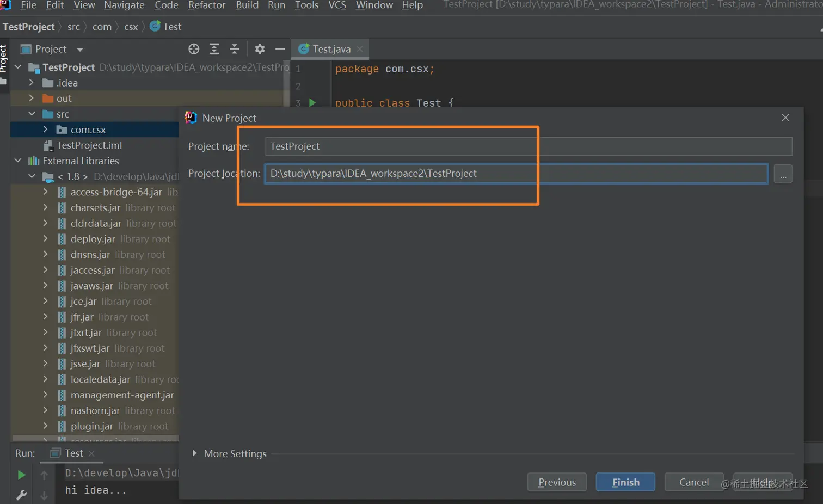The width and height of the screenshot is (823, 504).
Task: Click the package com.csx code line
Action: pos(385,69)
